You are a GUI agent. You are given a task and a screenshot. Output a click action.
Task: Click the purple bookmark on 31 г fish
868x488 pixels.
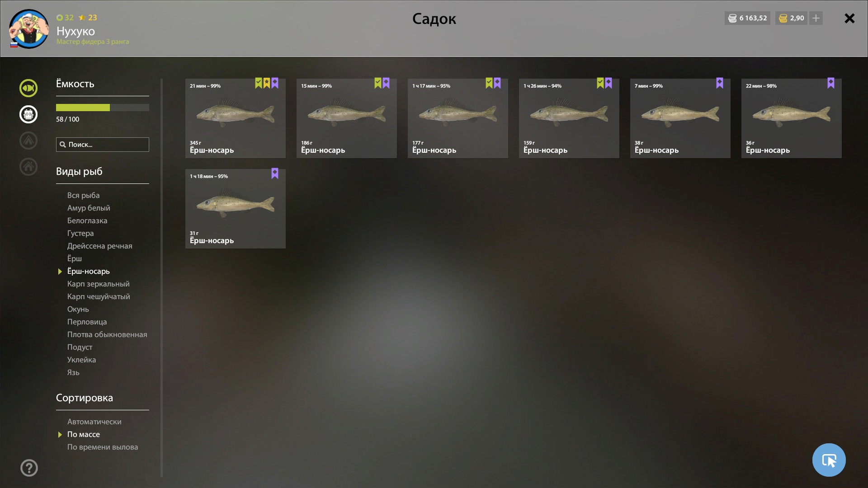[x=275, y=173]
